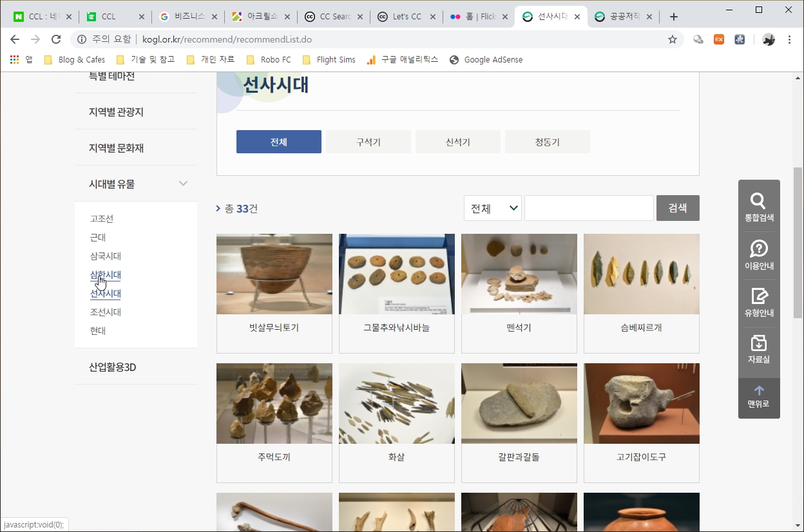This screenshot has height=532, width=804.
Task: Click the cloud extension icon in toolbar
Action: pyautogui.click(x=698, y=39)
